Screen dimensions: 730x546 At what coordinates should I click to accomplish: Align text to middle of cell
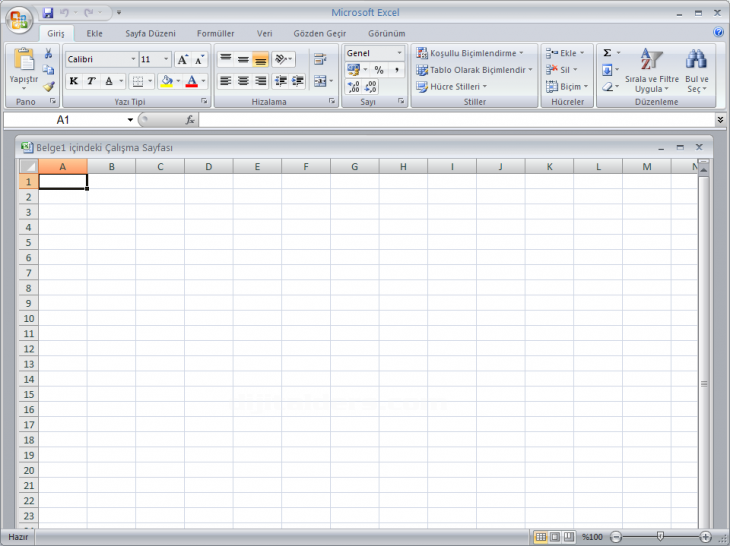pyautogui.click(x=243, y=59)
